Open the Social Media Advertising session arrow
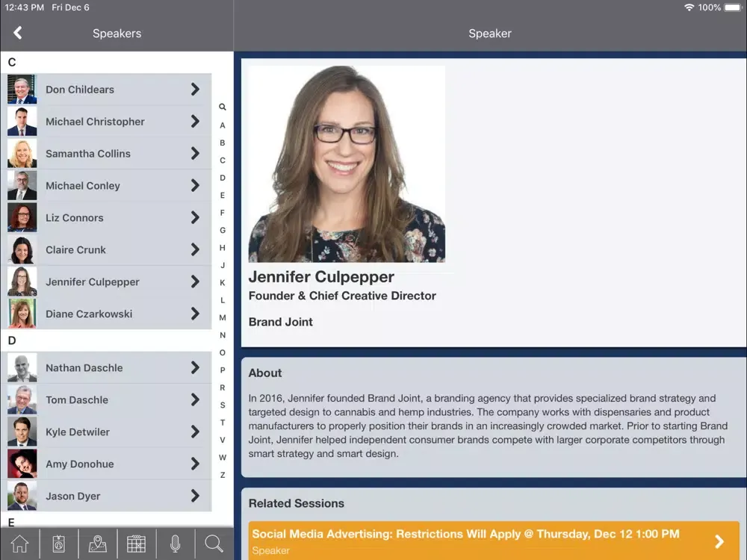 click(x=719, y=541)
